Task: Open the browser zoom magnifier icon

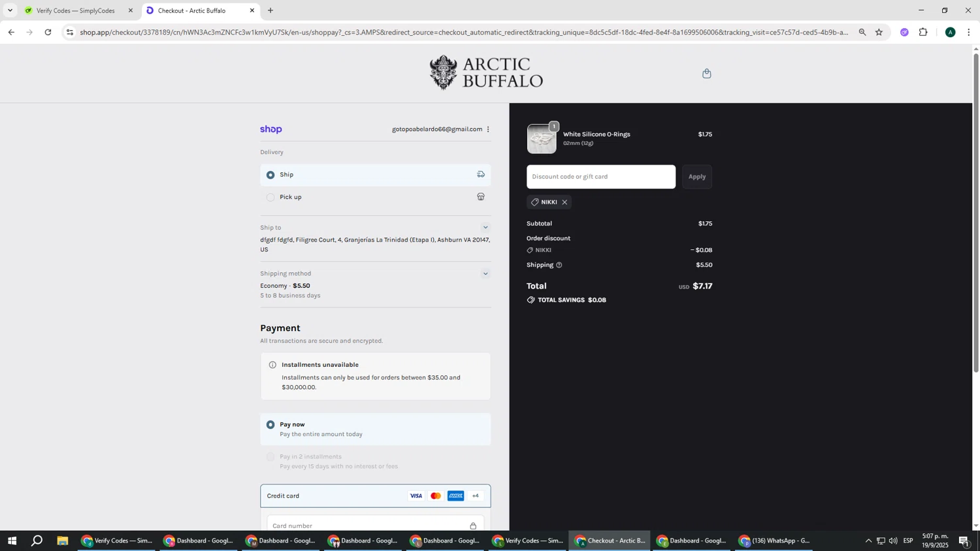Action: pyautogui.click(x=862, y=32)
